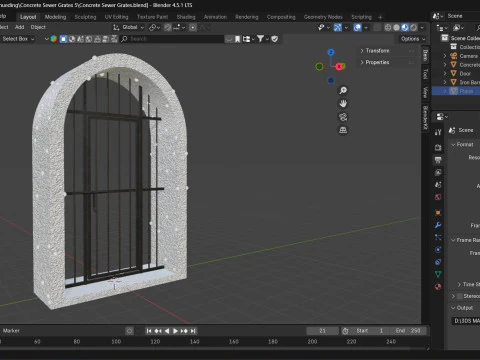
Task: Switch to the Sculpting workspace tab
Action: pyautogui.click(x=85, y=17)
